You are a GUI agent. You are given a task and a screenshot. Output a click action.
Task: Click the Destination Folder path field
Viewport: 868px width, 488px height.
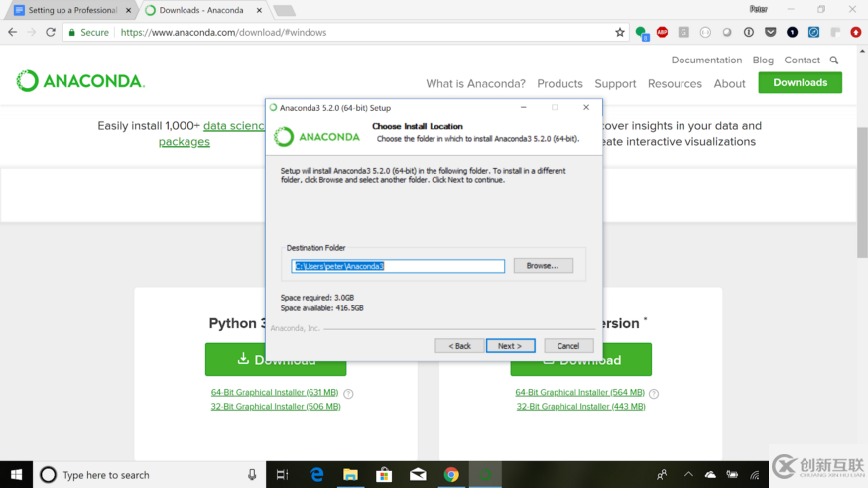click(x=398, y=266)
